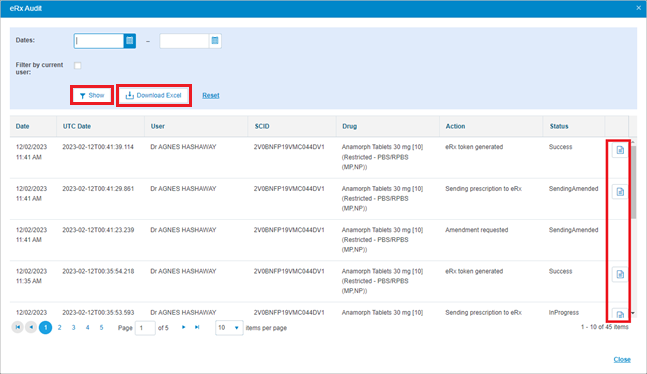Focus the start date input field

[99, 41]
